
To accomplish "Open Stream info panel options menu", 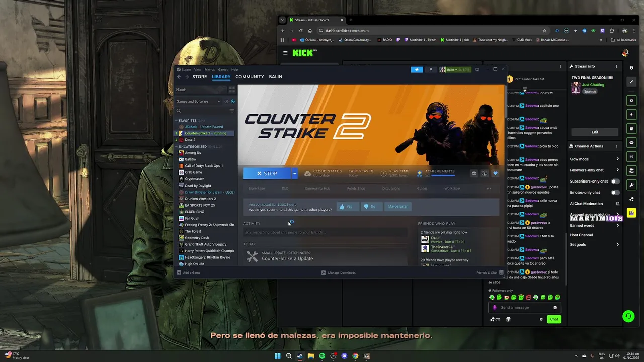I will (616, 66).
